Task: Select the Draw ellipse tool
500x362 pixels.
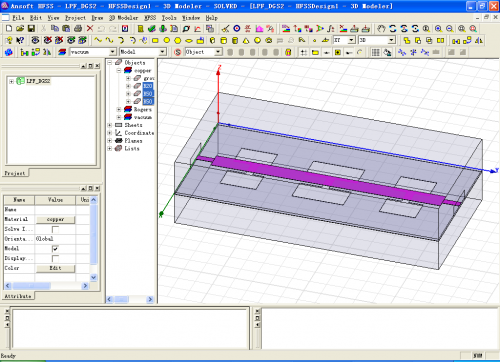Action: (189, 40)
